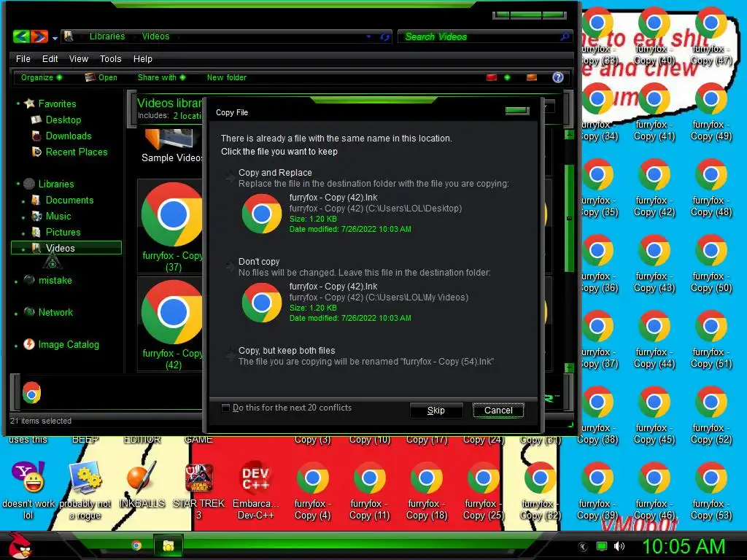Screen dimensions: 747x560
Task: Select Documents library
Action: point(63,200)
